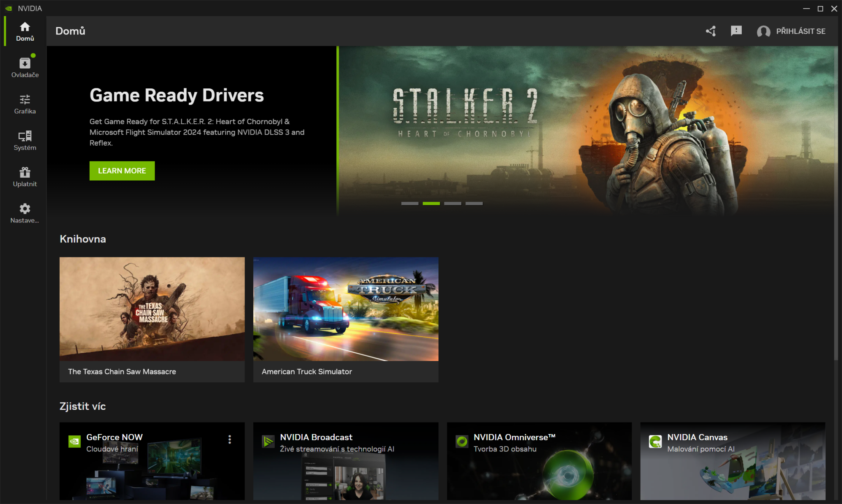Viewport: 842px width, 504px height.
Task: Click Game Ready Drivers headline
Action: point(177,95)
